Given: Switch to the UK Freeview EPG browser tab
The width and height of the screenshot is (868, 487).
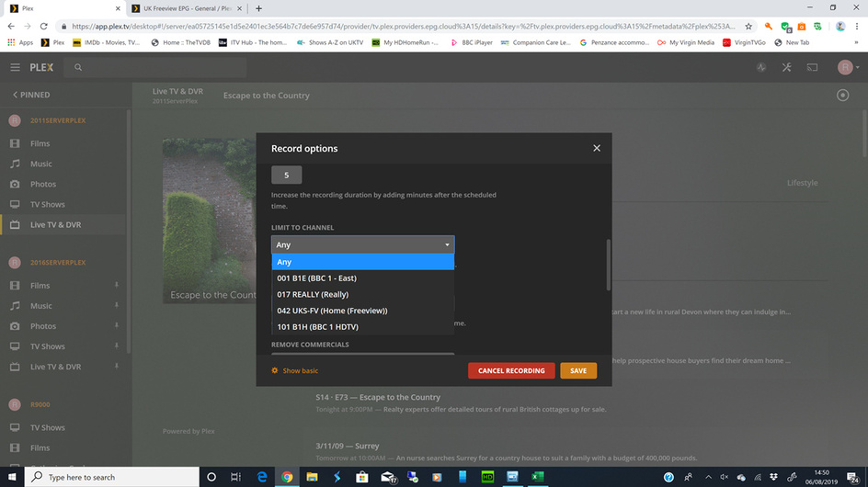Looking at the screenshot, I should (x=187, y=8).
